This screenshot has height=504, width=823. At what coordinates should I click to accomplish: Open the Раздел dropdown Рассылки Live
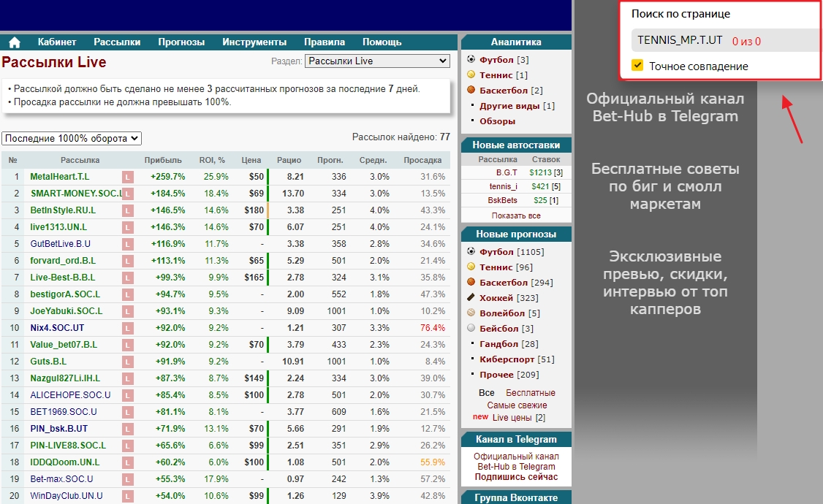(x=377, y=61)
